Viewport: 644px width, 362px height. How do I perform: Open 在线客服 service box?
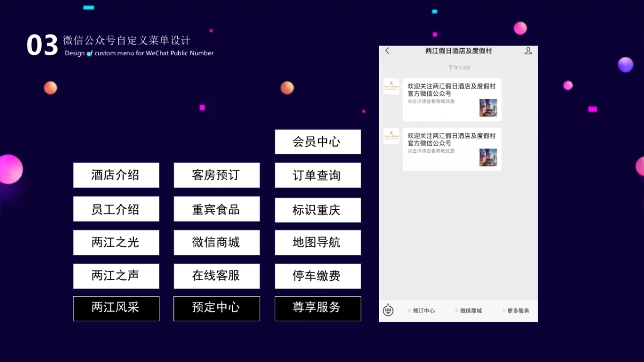[x=217, y=276]
